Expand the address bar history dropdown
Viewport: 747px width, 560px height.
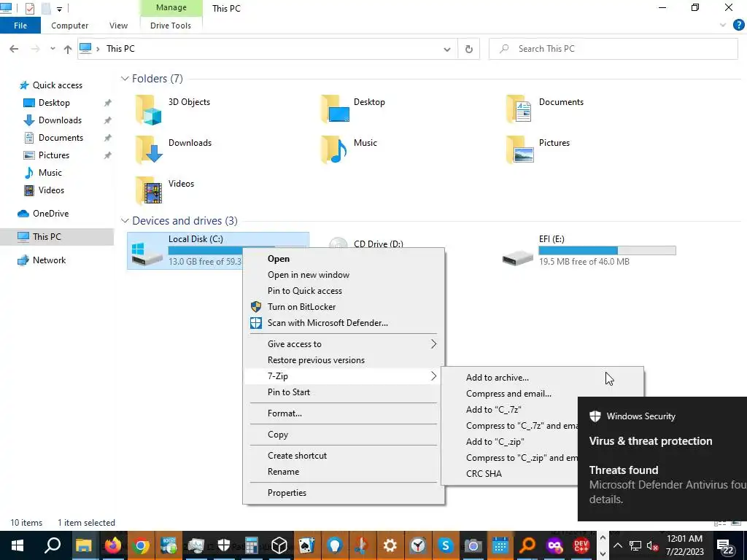(x=447, y=49)
